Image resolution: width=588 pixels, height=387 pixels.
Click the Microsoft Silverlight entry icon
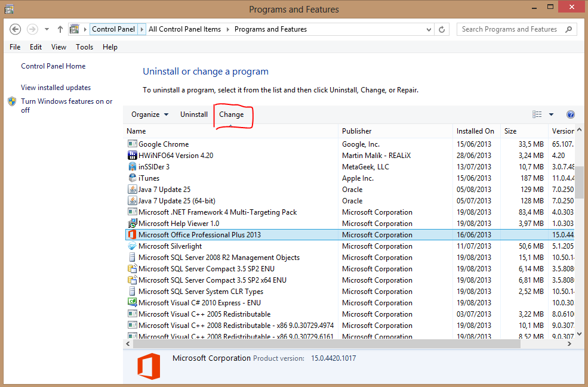pos(133,246)
